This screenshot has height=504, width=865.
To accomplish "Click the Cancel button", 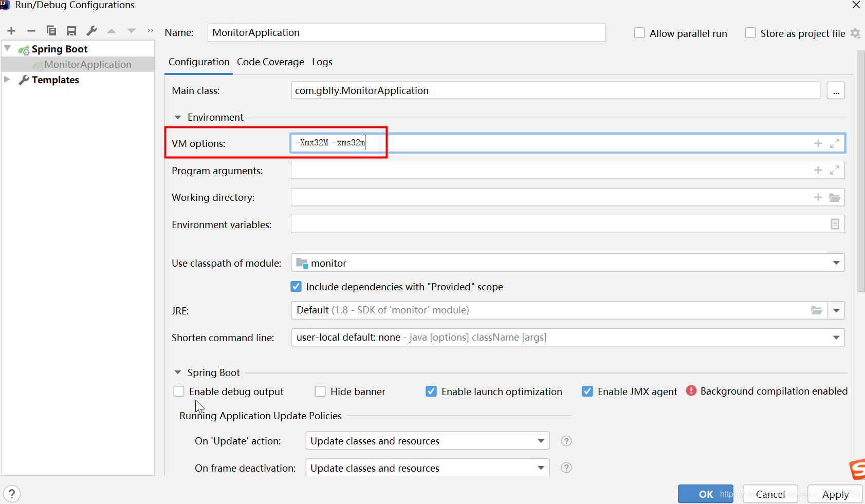I will pos(770,494).
